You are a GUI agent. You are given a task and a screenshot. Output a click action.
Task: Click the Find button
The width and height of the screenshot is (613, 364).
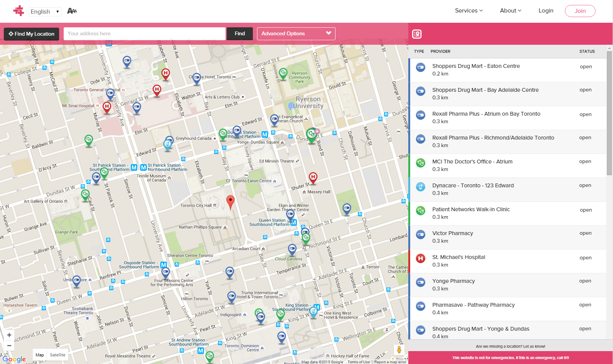click(x=240, y=33)
